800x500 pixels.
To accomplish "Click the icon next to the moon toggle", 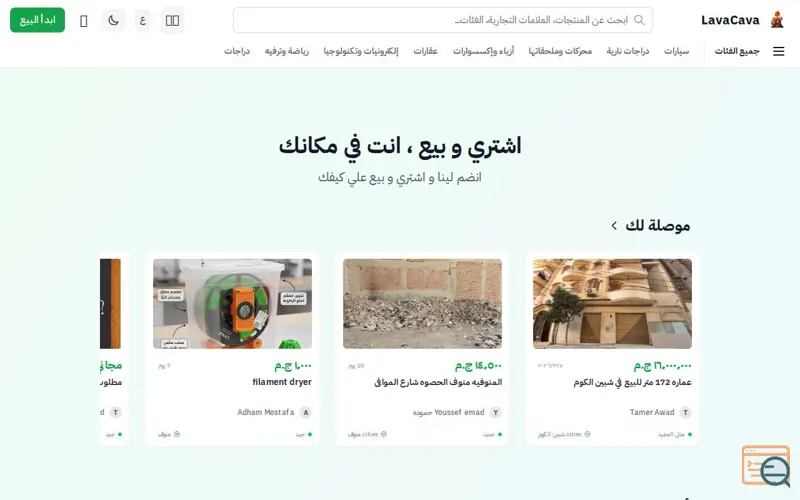I will (84, 21).
